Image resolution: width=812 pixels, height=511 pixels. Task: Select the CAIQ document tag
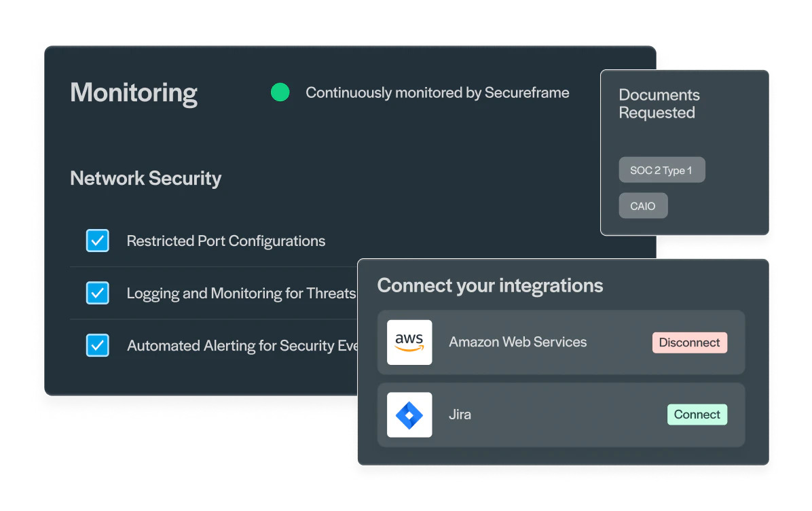643,206
